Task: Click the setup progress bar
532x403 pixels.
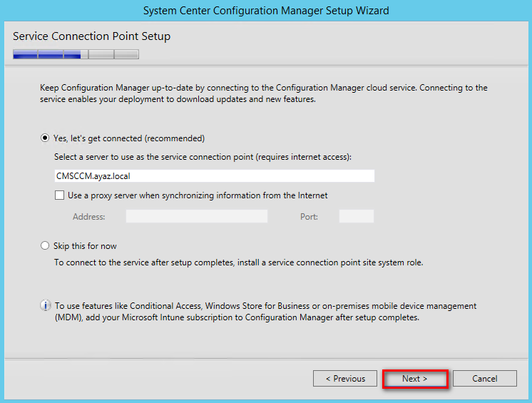Action: pos(76,54)
